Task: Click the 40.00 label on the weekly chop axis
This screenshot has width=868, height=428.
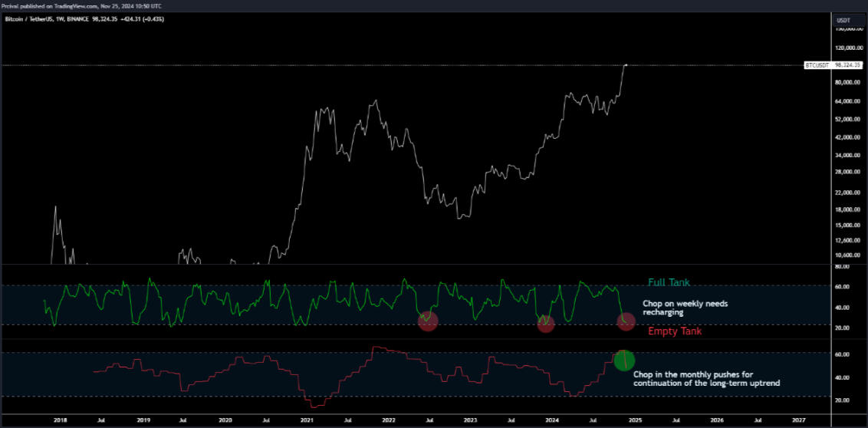Action: click(x=841, y=308)
